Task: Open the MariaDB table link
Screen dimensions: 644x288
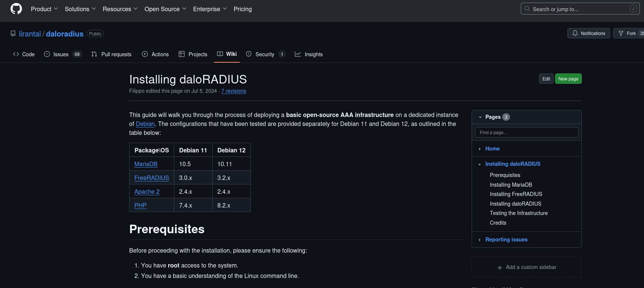Action: [146, 164]
